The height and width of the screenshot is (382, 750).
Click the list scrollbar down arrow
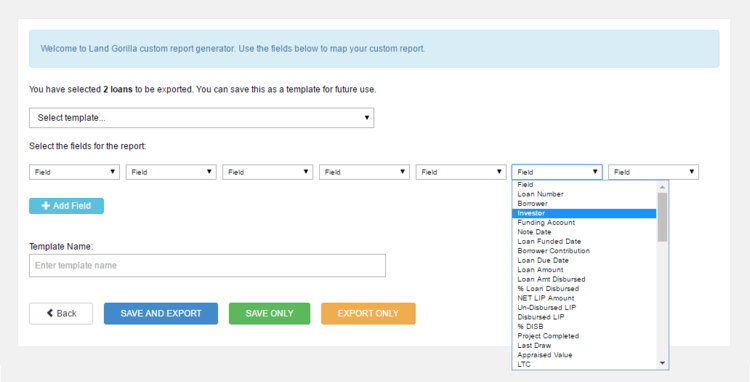coord(662,364)
